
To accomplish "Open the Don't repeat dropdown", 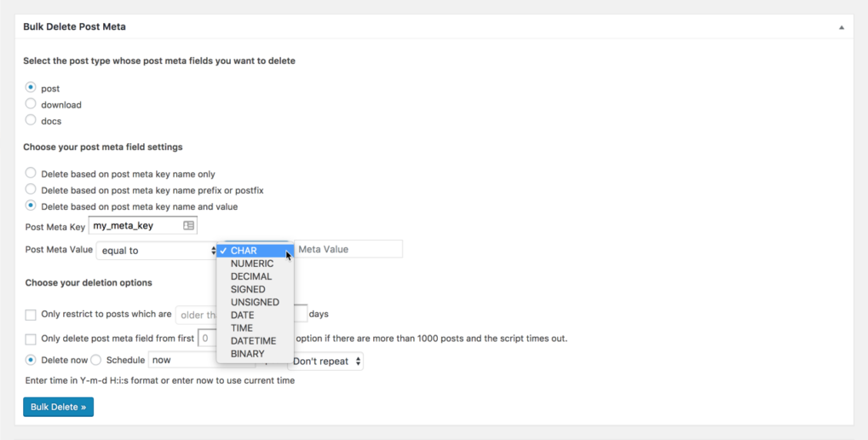I will pos(325,362).
